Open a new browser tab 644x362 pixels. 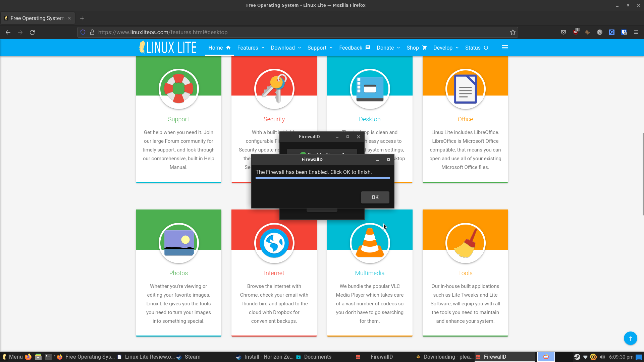[82, 18]
